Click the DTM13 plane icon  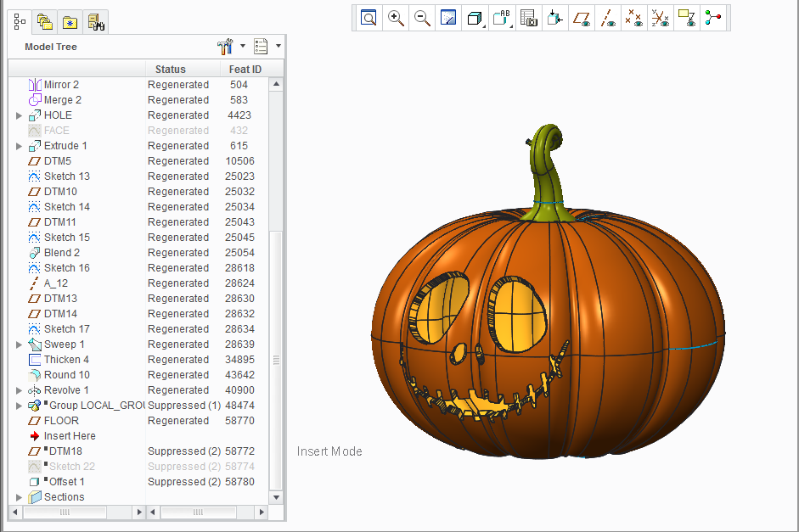coord(34,299)
